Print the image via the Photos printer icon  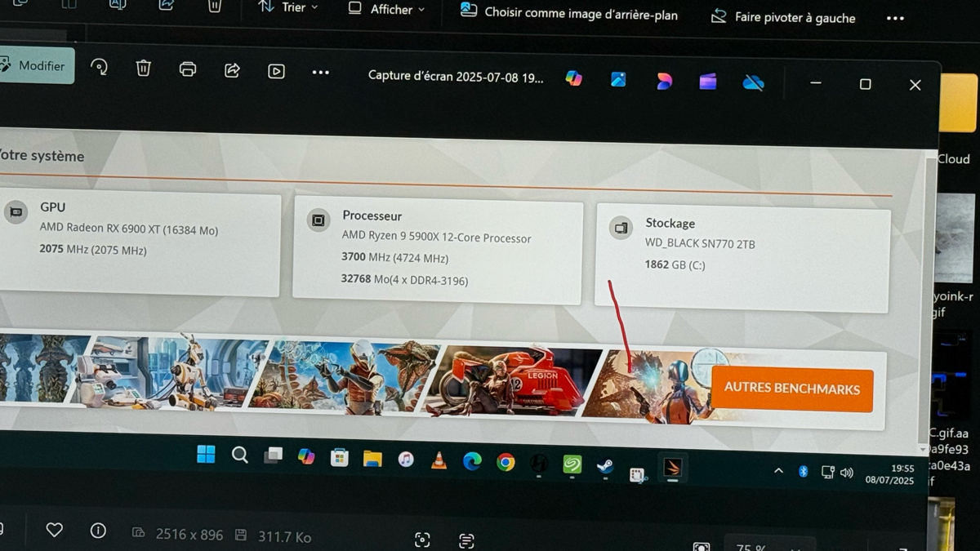pyautogui.click(x=188, y=69)
